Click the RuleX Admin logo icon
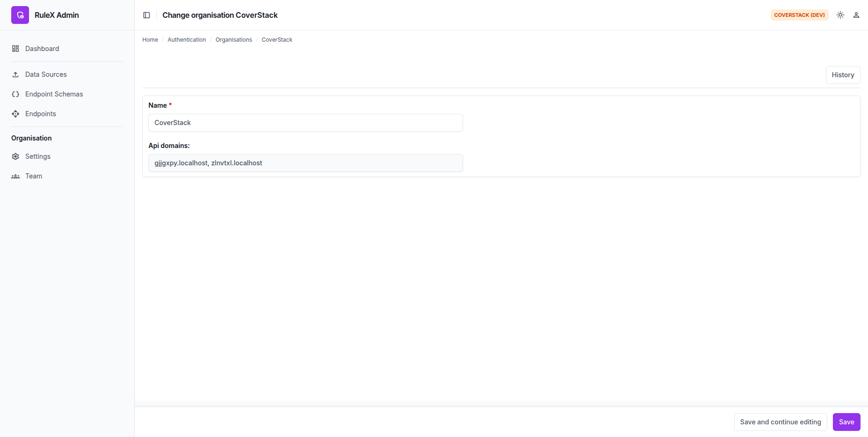The image size is (868, 437). coord(20,15)
